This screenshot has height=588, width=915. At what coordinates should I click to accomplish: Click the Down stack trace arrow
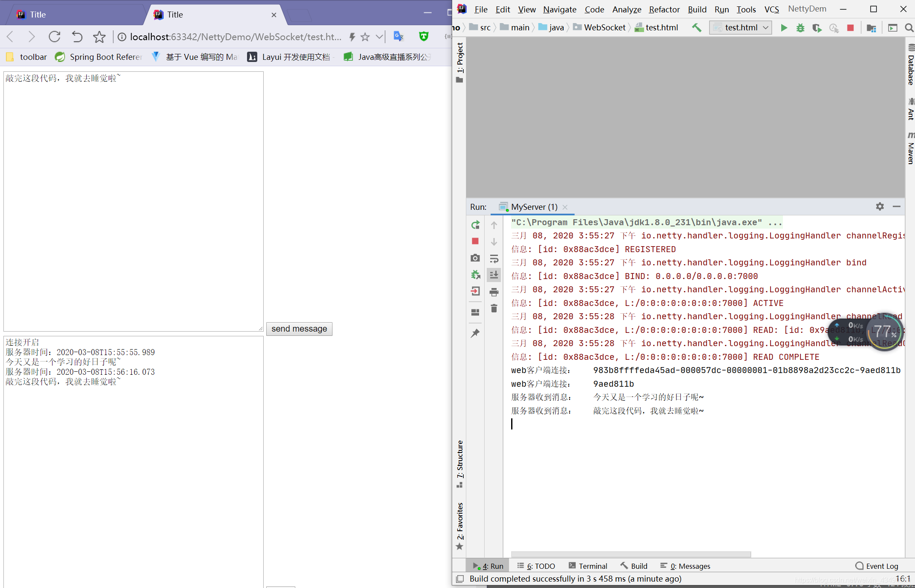[x=494, y=241]
